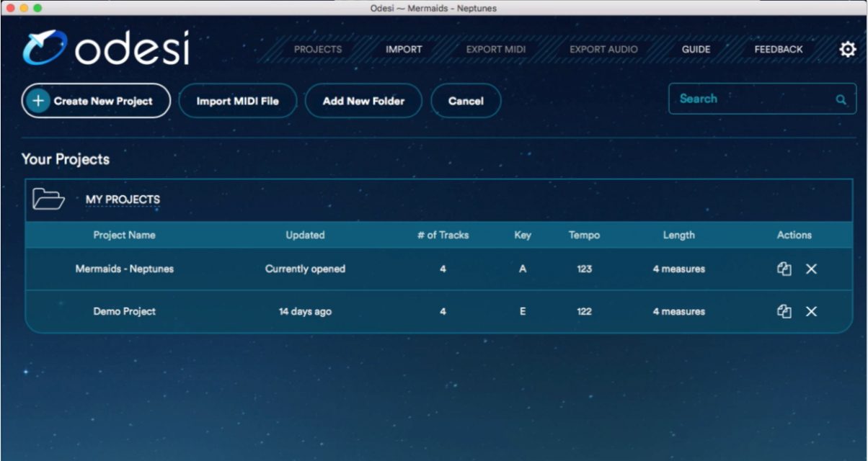868x461 pixels.
Task: Minimize the Odesi window
Action: (24, 8)
